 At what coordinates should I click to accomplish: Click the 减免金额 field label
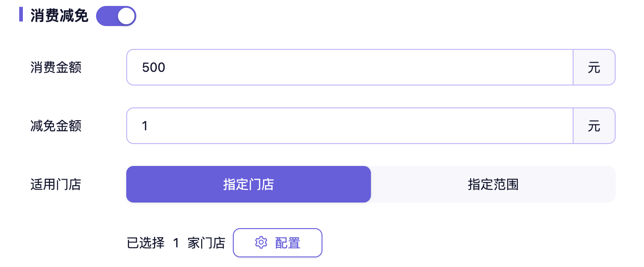point(56,126)
